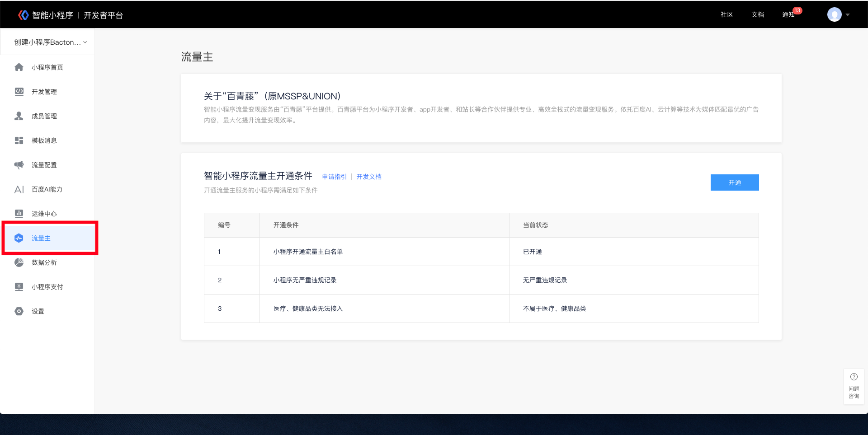Click the code icon beside 开发管理
868x435 pixels.
(x=19, y=92)
